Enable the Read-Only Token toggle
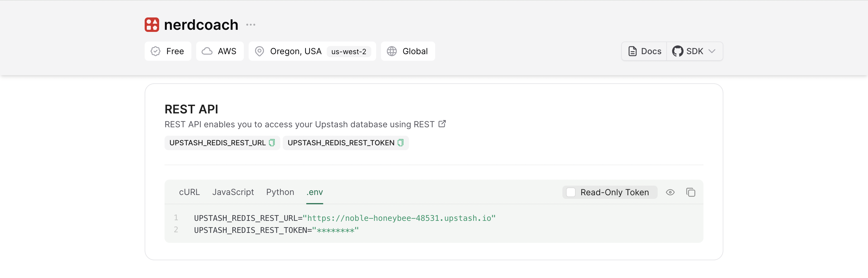Screen dimensions: 868x278 click(571, 192)
